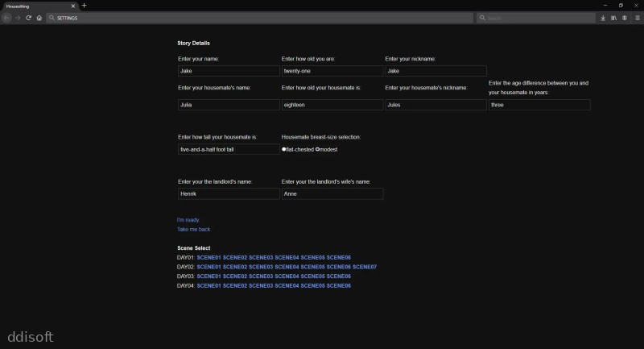
Task: Open DAY02 SCENE07 link
Action: 365,267
